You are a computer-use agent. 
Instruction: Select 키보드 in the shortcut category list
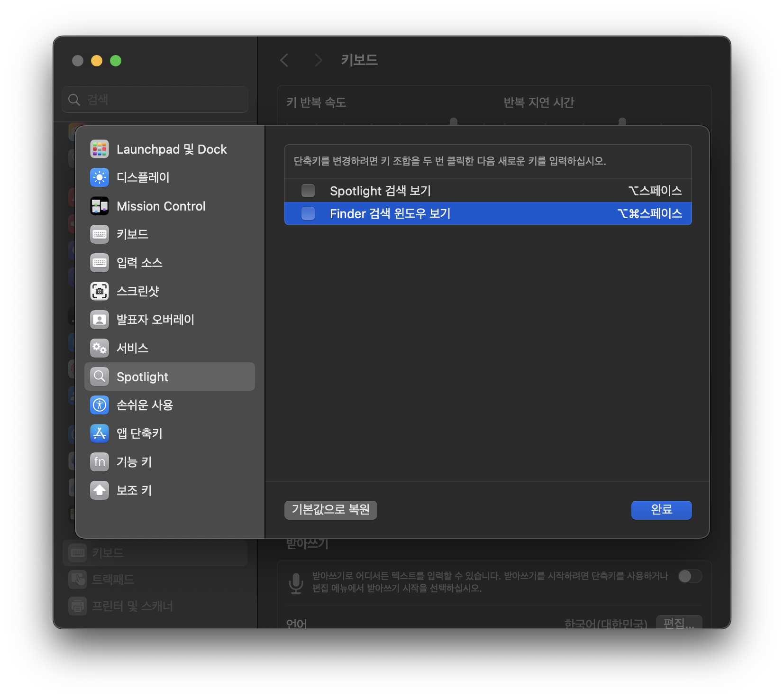point(170,234)
